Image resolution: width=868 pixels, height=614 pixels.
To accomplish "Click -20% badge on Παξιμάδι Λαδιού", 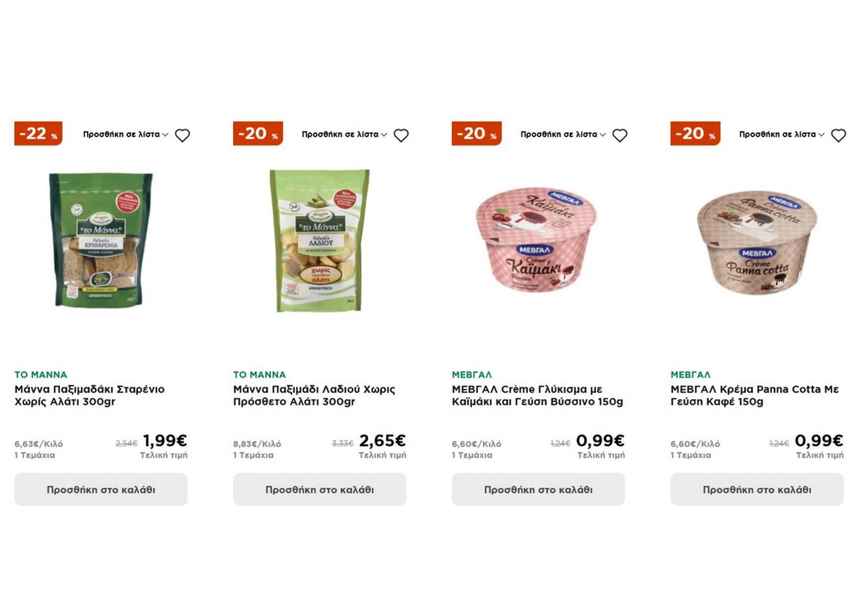I will point(258,134).
